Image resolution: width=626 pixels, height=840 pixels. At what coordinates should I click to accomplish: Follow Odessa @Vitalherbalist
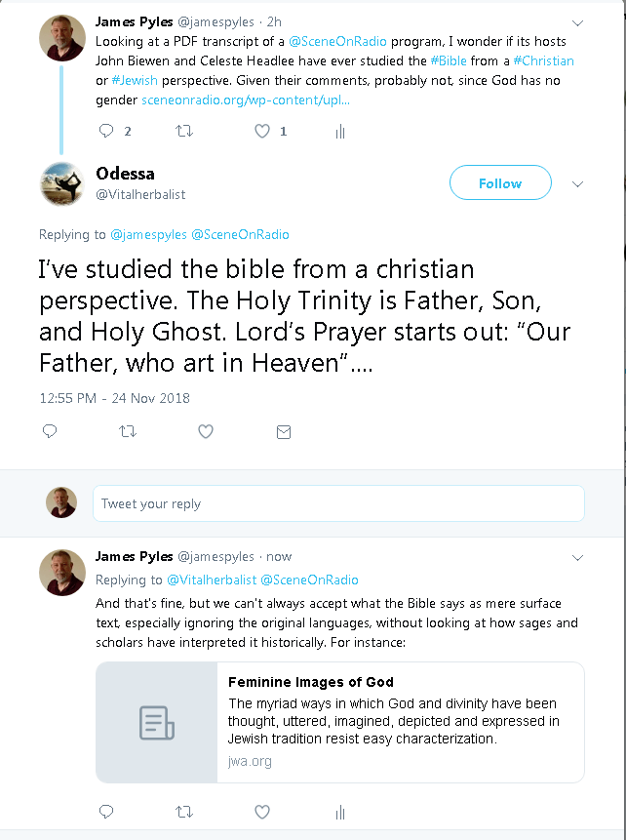(x=499, y=183)
